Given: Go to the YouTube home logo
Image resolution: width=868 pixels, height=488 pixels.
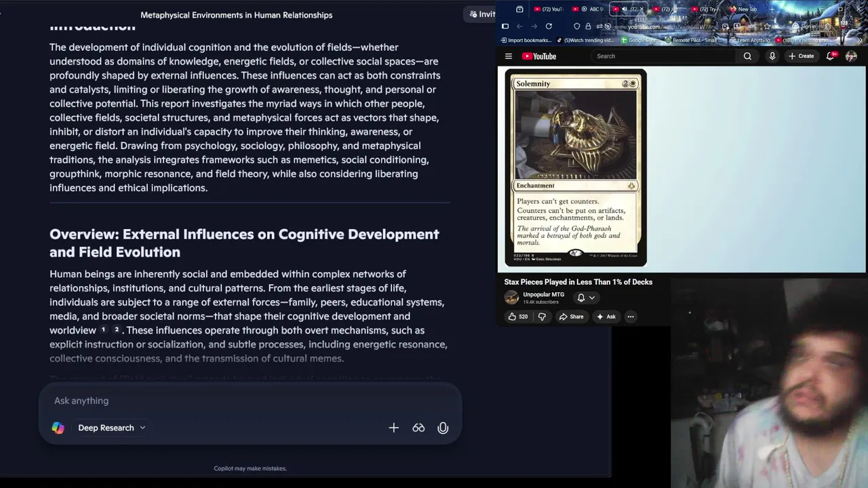Looking at the screenshot, I should coord(539,56).
